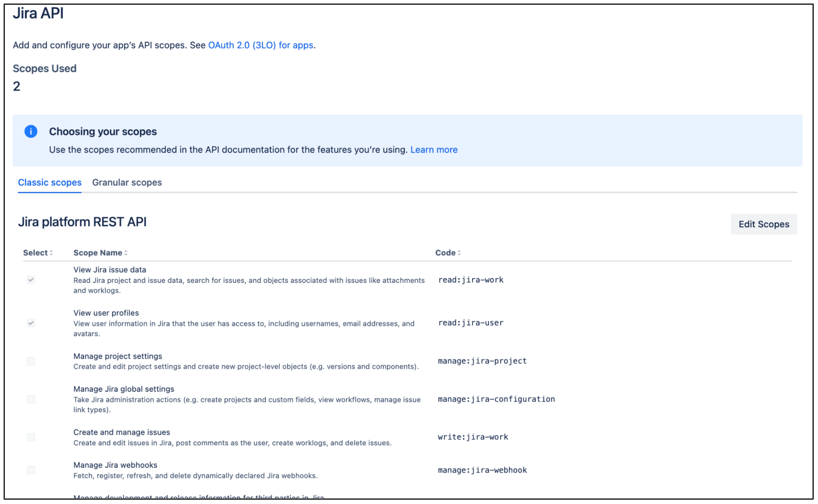Click the Scope Name column header

coord(98,253)
